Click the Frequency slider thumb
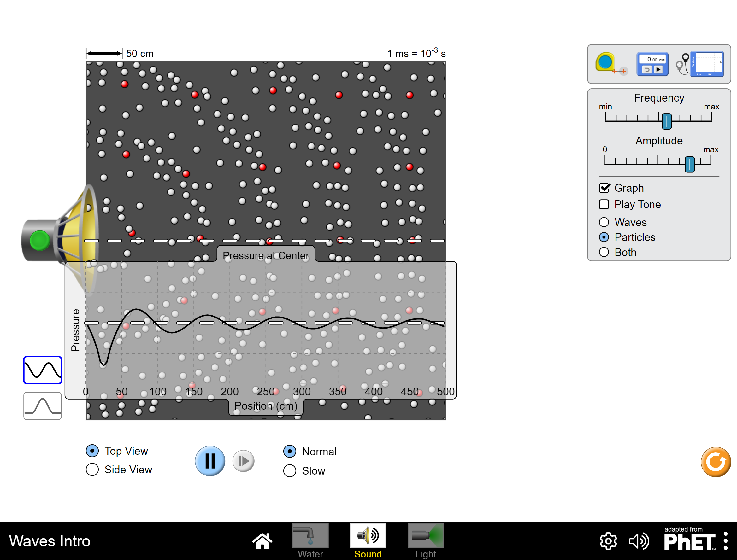 pos(666,121)
